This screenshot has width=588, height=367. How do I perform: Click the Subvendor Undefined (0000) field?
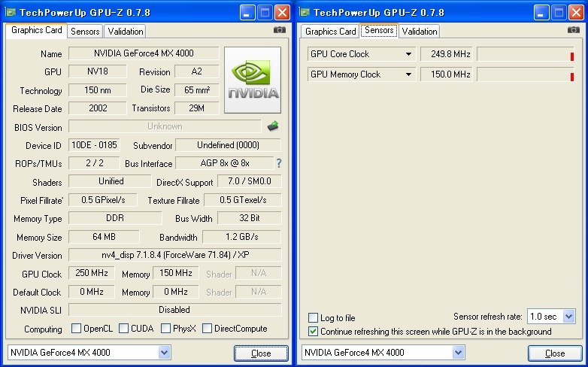[228, 145]
